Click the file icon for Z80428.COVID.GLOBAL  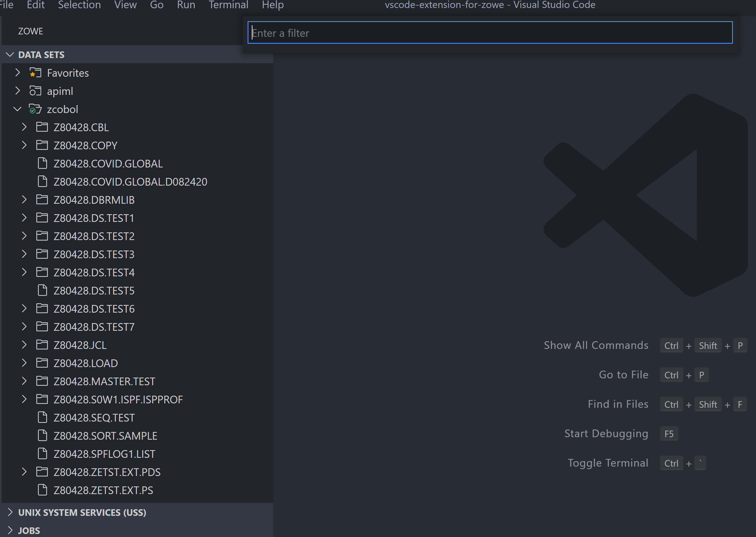pos(42,163)
